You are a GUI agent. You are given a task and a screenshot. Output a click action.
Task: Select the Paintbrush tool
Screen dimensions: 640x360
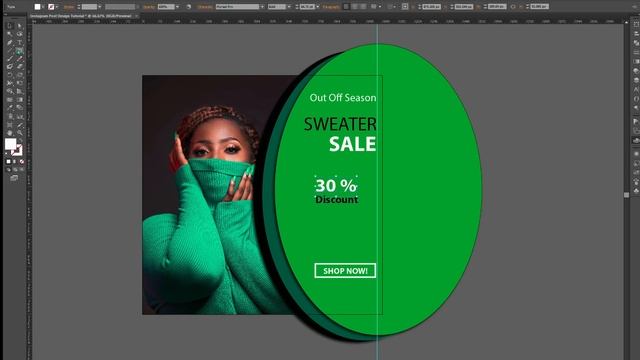[x=9, y=59]
